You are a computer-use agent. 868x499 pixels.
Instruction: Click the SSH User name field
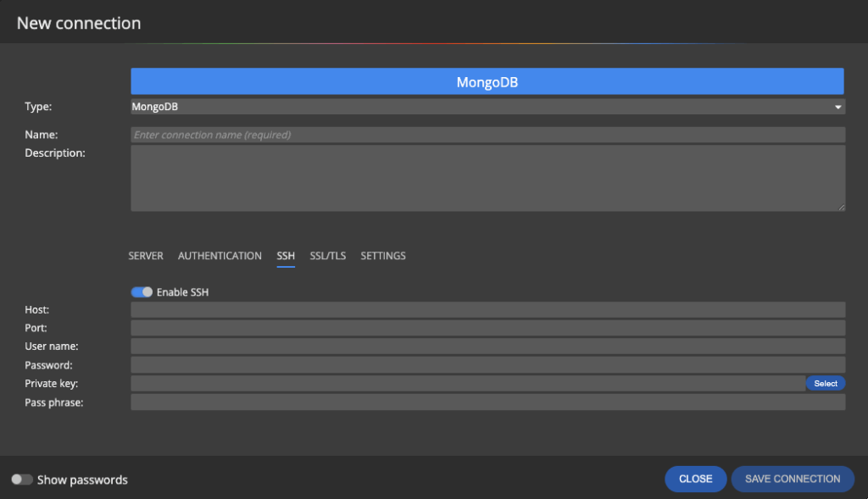point(487,347)
